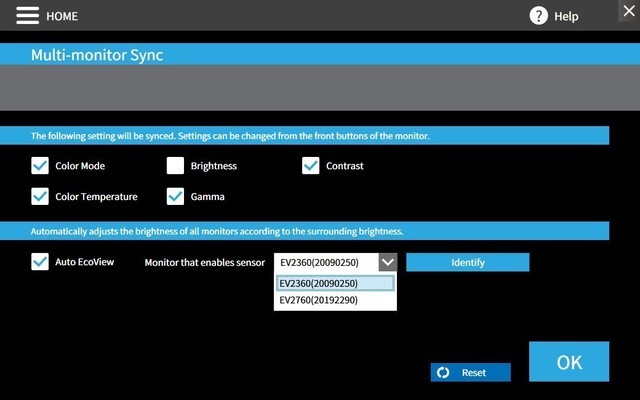Enable the Brightness sync checkbox
Screen dimensions: 640x400
click(x=175, y=166)
